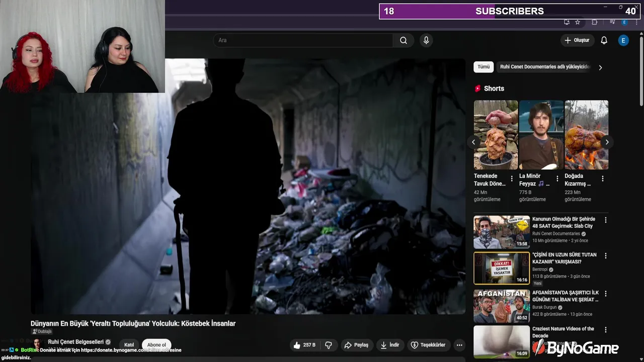Open the Tenekede Tavuk Döner short thumbnail
Screen dimensions: 644x362
coord(496,135)
